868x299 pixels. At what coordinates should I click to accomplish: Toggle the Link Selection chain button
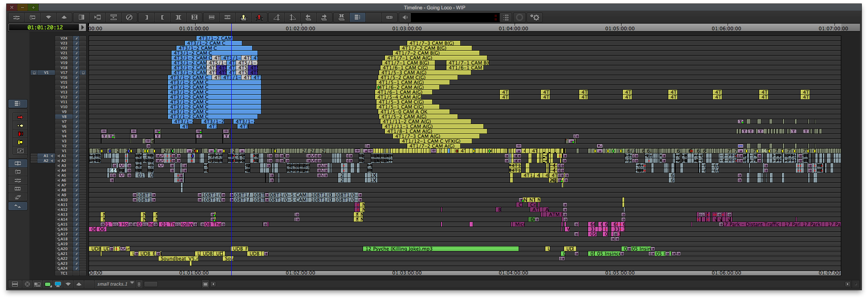[x=389, y=17]
